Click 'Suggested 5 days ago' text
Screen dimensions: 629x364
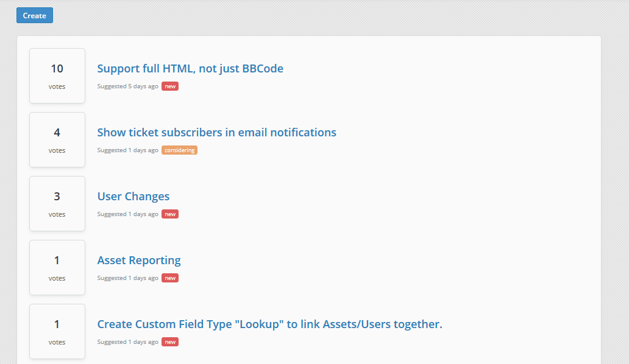pos(127,86)
